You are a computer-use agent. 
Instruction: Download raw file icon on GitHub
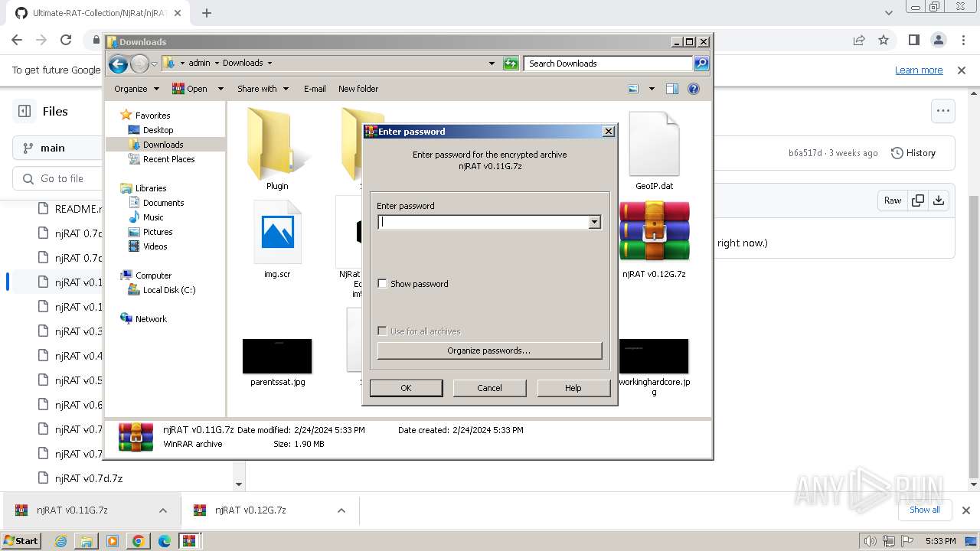click(x=939, y=201)
